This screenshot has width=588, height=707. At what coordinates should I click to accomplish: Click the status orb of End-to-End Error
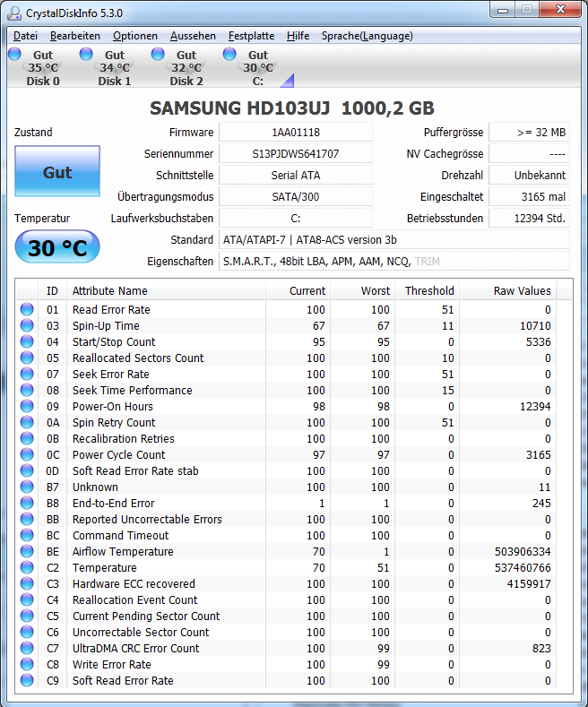[x=27, y=503]
